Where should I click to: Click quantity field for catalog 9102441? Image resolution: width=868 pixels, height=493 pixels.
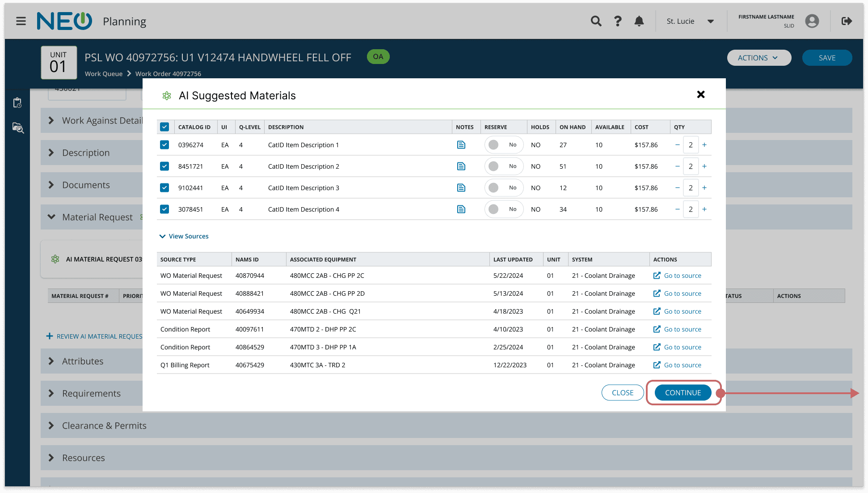(x=691, y=188)
